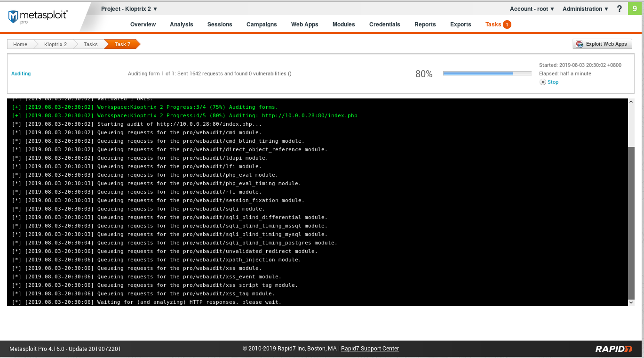Open the Administration dropdown menu
644x358 pixels.
(586, 9)
